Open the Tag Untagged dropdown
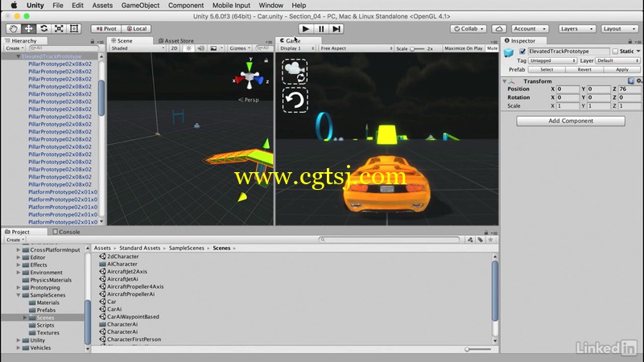 [552, 60]
